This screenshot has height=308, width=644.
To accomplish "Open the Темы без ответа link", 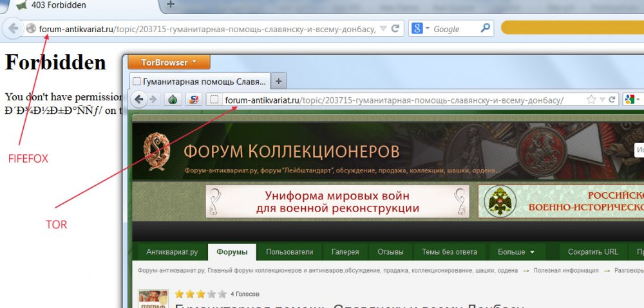I will pyautogui.click(x=450, y=252).
